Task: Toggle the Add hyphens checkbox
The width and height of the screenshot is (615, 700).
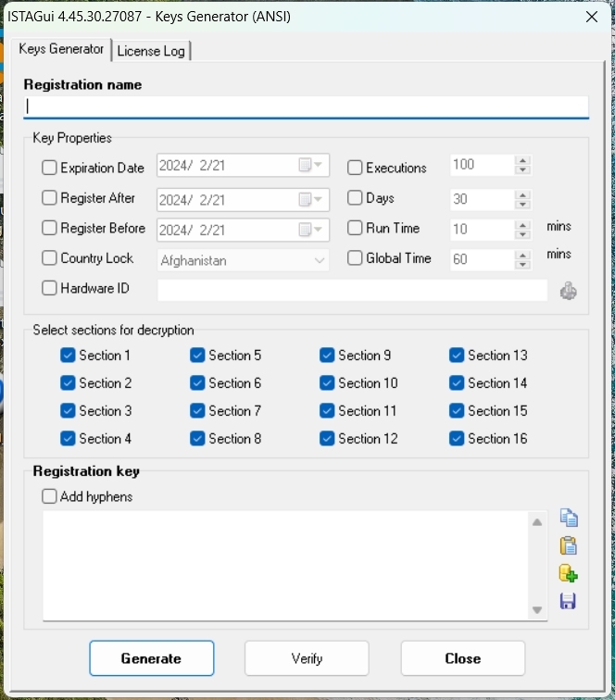Action: coord(49,496)
